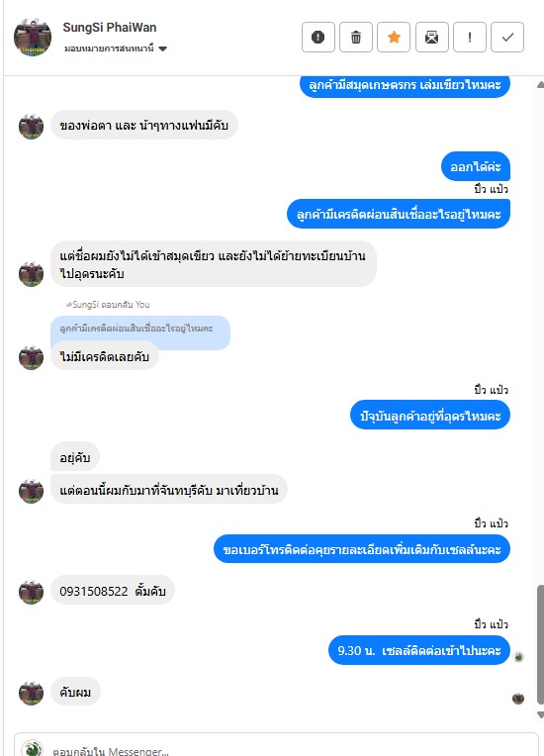Toggle the orange star follow-up icon

(394, 38)
